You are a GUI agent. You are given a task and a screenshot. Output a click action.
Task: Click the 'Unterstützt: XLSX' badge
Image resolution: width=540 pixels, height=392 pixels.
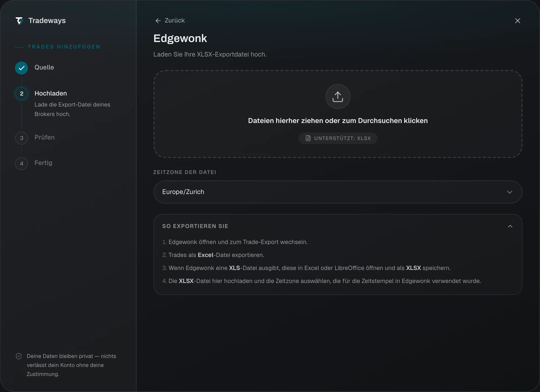pyautogui.click(x=338, y=138)
